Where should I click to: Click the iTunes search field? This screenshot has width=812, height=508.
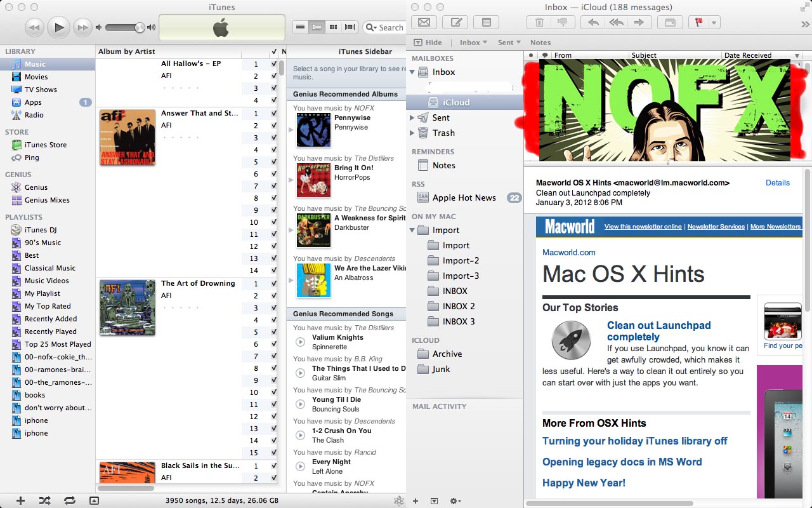384,27
